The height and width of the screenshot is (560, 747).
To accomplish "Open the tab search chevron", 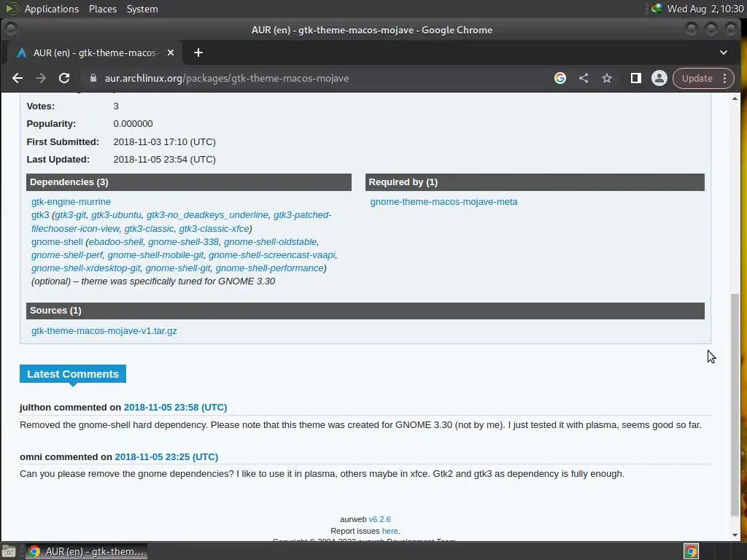I will [x=723, y=52].
